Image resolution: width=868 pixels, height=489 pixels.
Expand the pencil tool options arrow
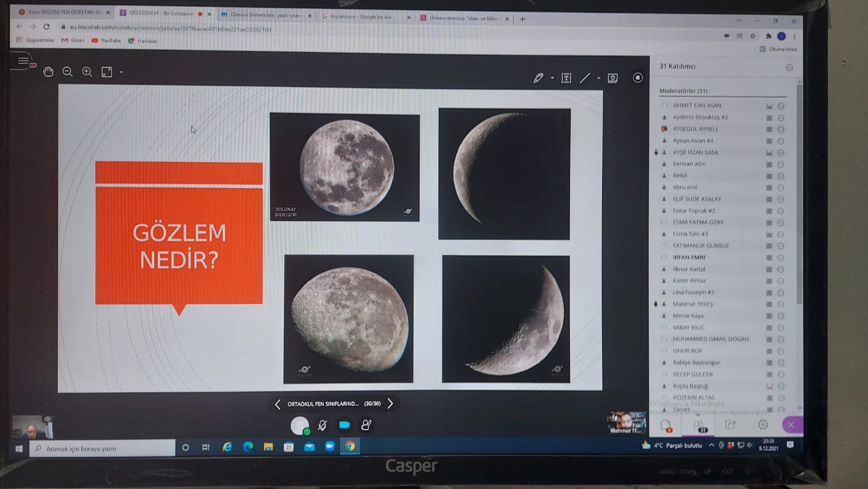coord(552,78)
